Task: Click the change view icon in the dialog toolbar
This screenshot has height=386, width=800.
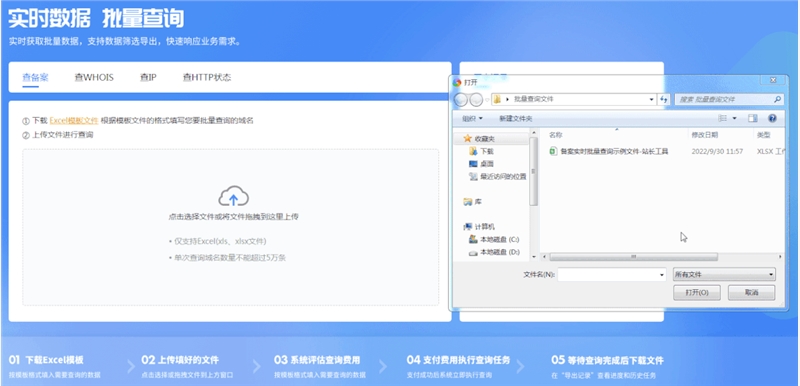Action: coord(722,118)
